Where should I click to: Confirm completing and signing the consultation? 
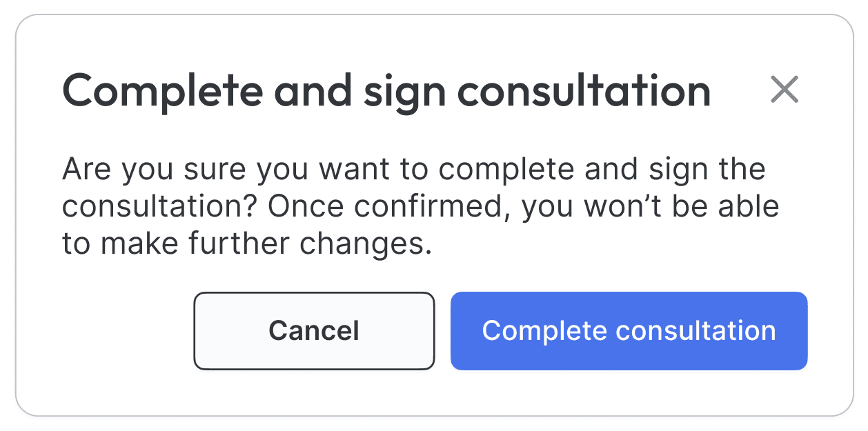629,331
